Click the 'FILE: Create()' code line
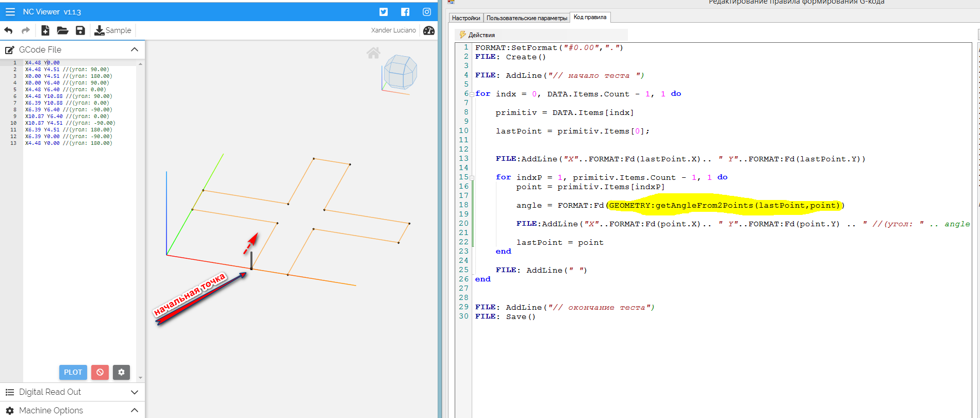980x418 pixels. pos(510,57)
